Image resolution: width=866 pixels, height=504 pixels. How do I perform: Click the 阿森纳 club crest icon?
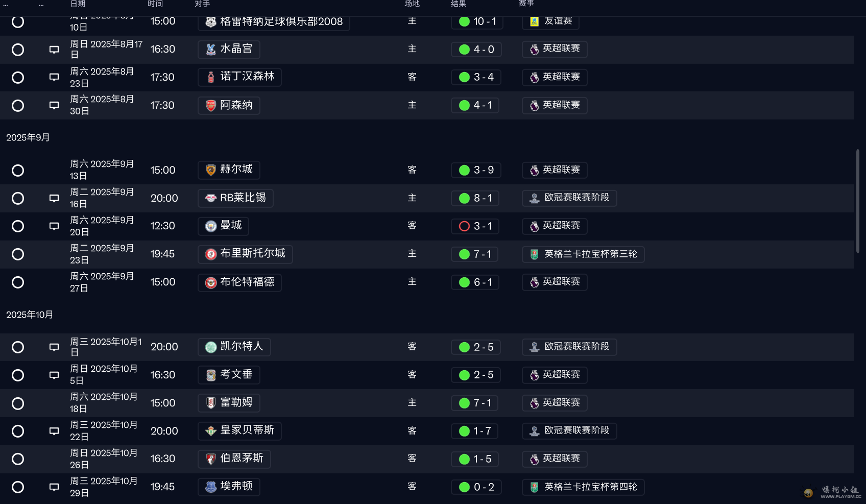(x=211, y=105)
